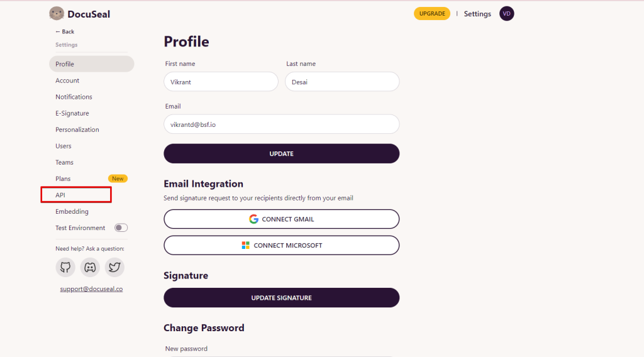Viewport: 644px width, 357px height.
Task: Open the Discord icon link
Action: tap(90, 267)
